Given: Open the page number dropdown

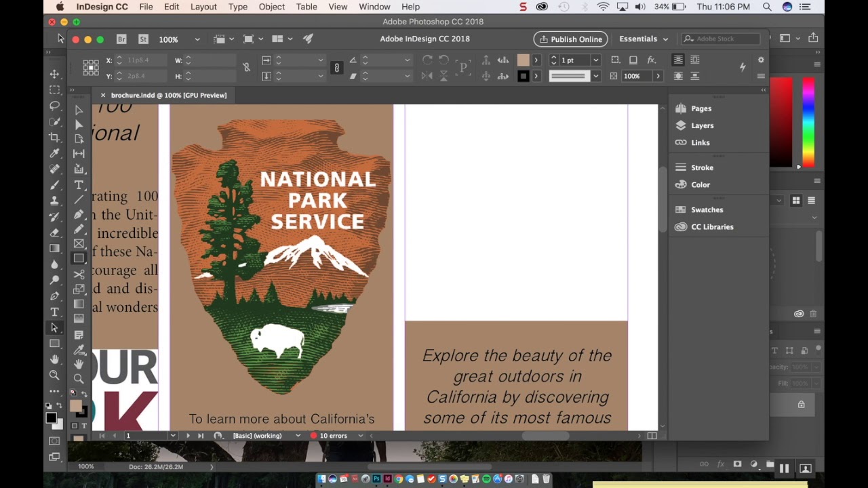Looking at the screenshot, I should tap(173, 436).
